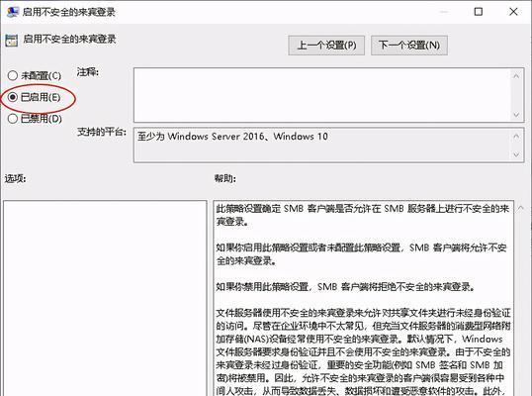Click the empty 选项 options pane
532x396 pixels.
[105, 298]
